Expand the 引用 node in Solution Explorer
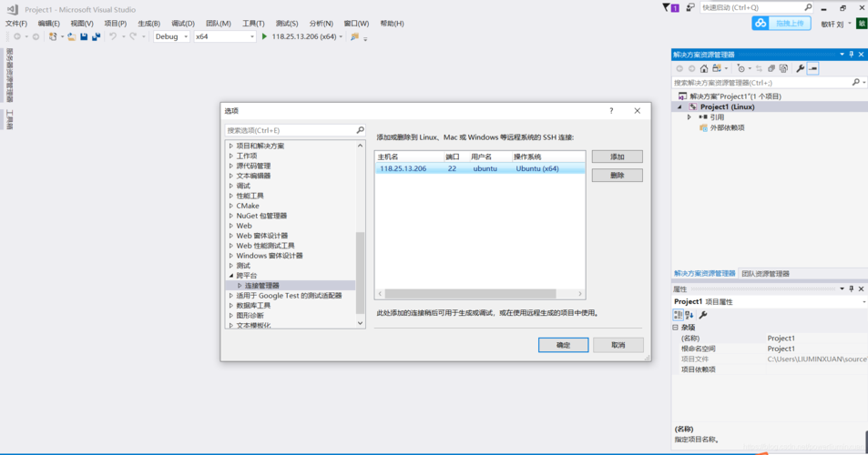868x455 pixels. (689, 117)
